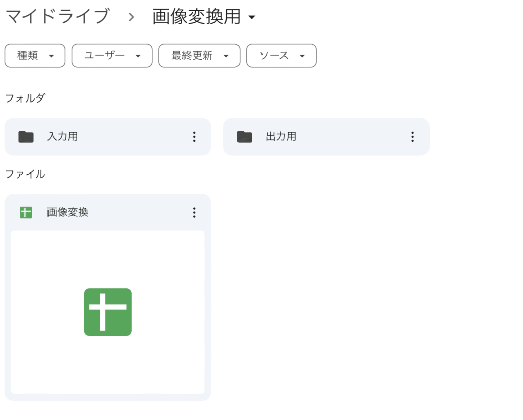Click the 画像変換用 breadcrumb title
The height and width of the screenshot is (420, 523).
pyautogui.click(x=197, y=16)
